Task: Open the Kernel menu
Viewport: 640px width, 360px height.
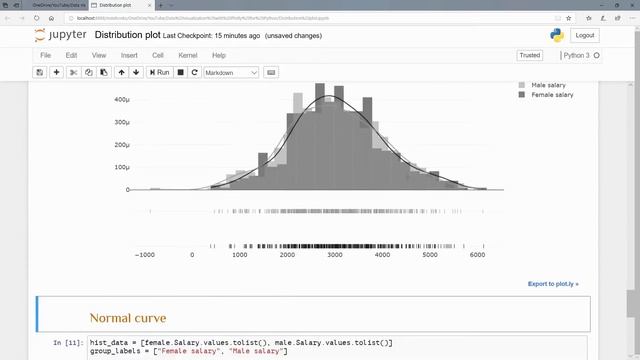Action: [188, 55]
